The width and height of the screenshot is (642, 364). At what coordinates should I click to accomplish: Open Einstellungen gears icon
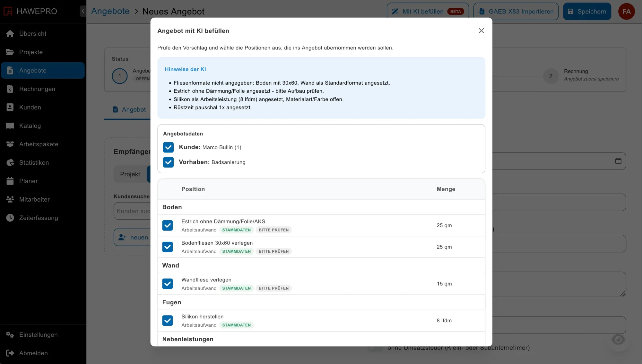pos(10,335)
